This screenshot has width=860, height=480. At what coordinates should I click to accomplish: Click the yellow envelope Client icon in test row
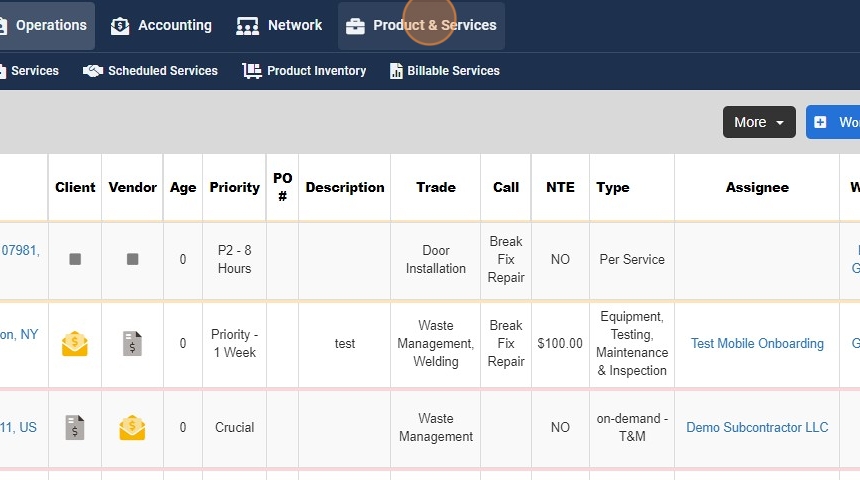(75, 344)
